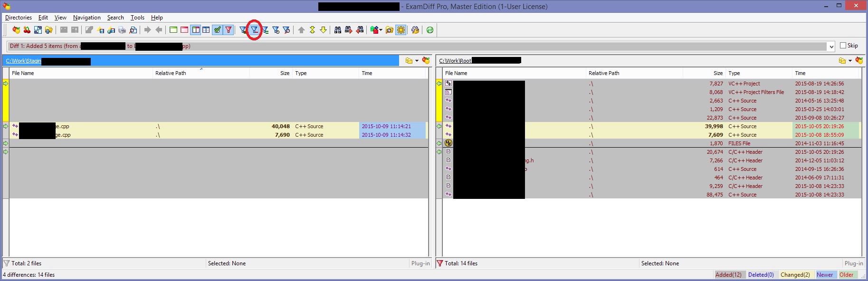
Task: Open the Edit menu
Action: click(x=43, y=18)
